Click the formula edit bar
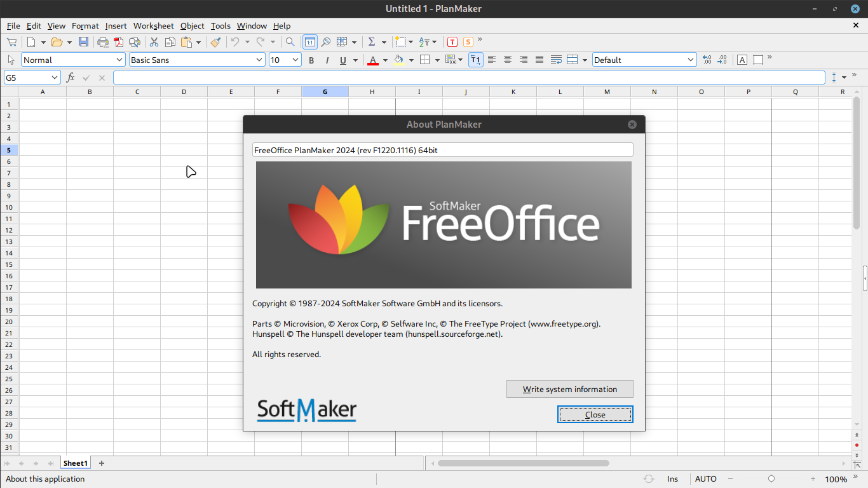This screenshot has height=488, width=868. click(469, 78)
